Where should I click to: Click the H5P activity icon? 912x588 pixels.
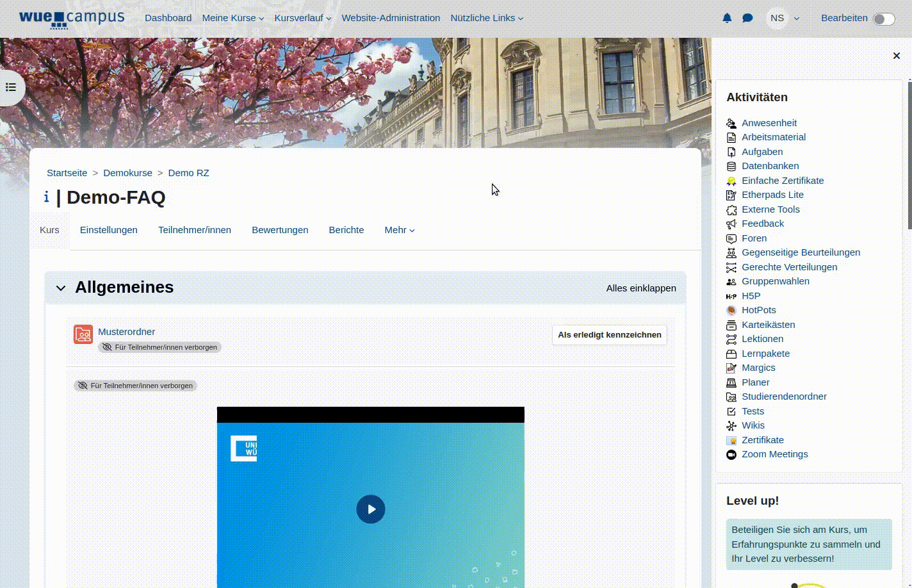coord(731,297)
